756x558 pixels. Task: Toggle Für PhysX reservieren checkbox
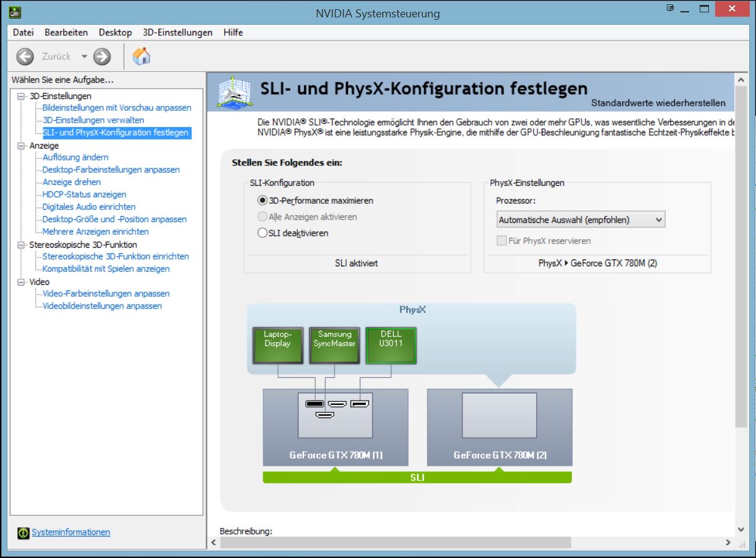(x=502, y=241)
